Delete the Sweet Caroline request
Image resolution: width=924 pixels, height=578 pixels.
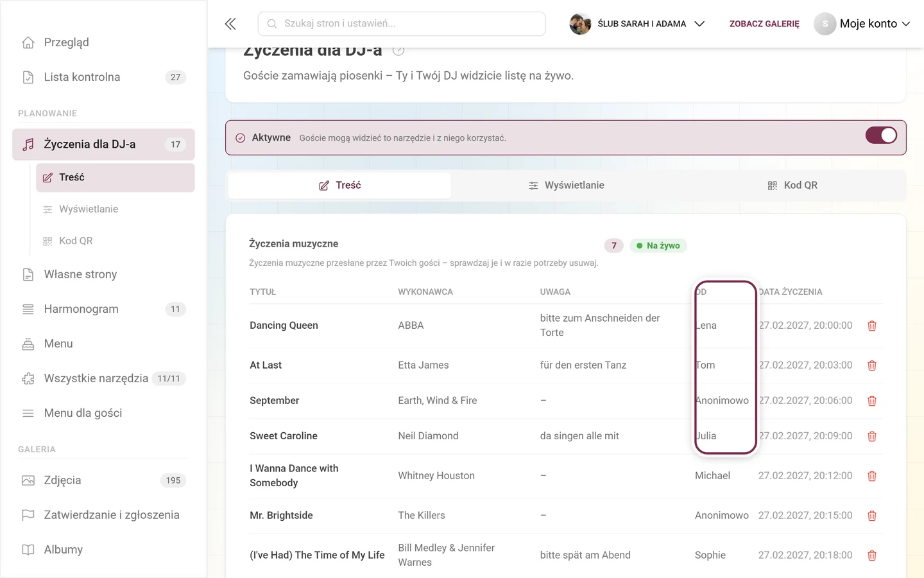(871, 436)
